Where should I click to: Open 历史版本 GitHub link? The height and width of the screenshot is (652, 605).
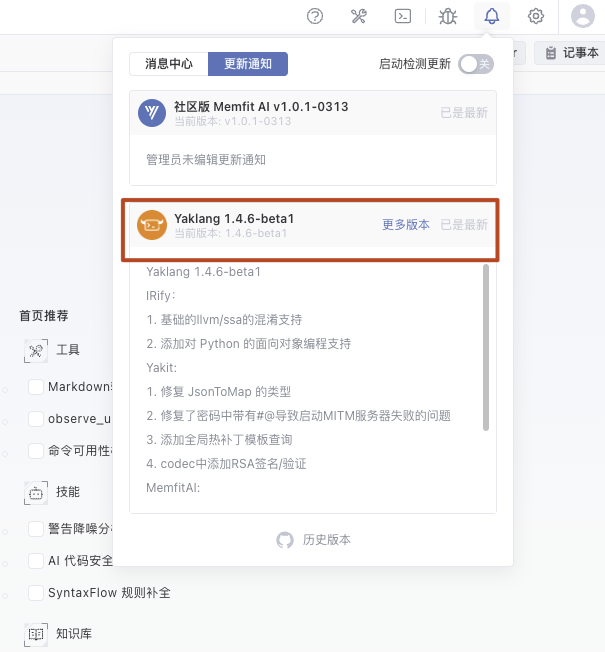(314, 540)
